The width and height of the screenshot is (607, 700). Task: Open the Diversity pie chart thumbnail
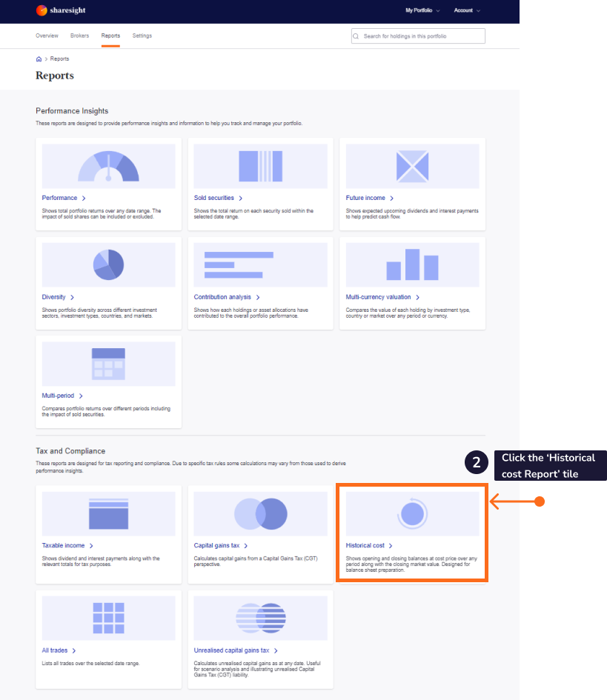pos(108,264)
